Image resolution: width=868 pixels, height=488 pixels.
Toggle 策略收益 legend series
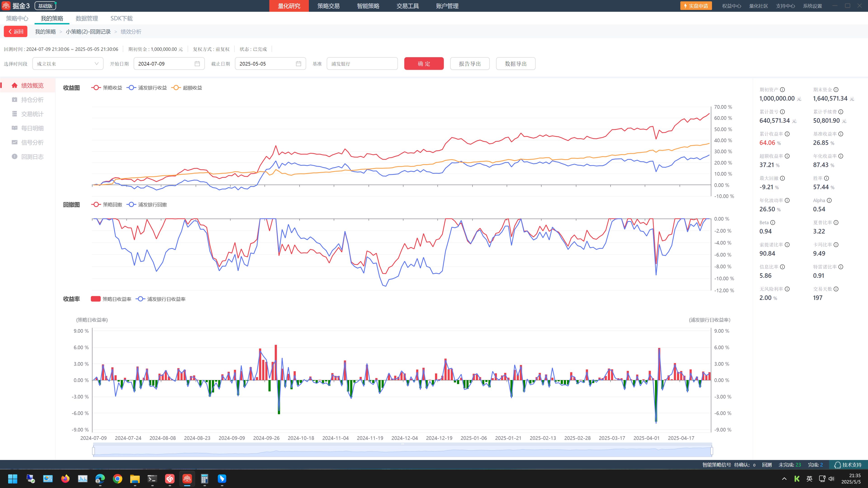coord(107,87)
